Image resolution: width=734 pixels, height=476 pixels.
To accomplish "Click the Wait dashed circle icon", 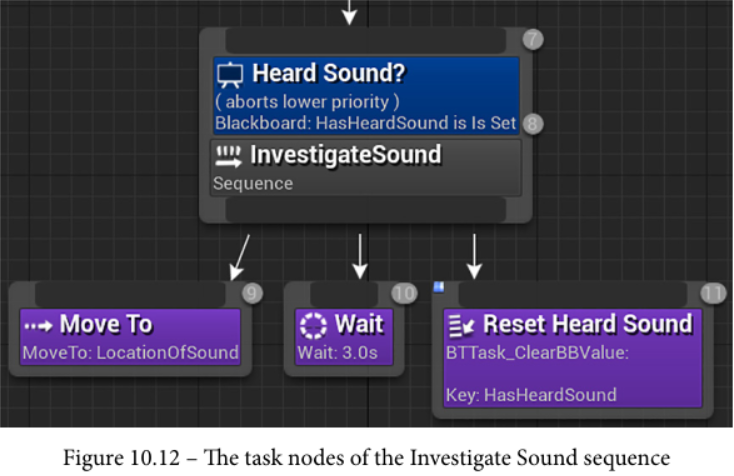I will pyautogui.click(x=313, y=326).
